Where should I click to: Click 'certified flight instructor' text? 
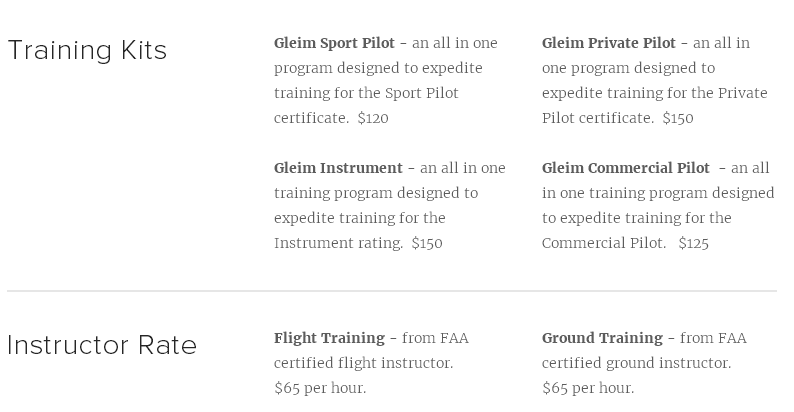pyautogui.click(x=363, y=363)
